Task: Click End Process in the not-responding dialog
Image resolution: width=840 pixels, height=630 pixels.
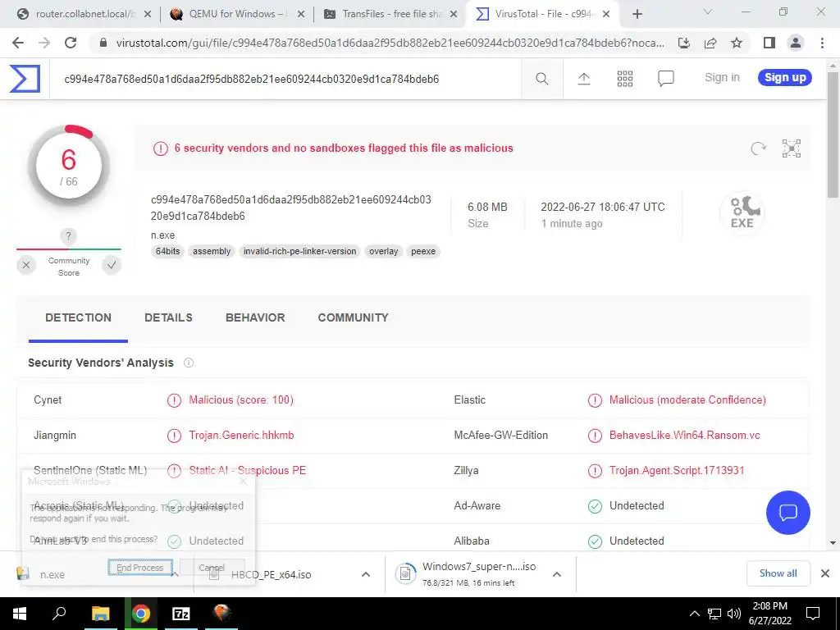Action: [x=139, y=568]
